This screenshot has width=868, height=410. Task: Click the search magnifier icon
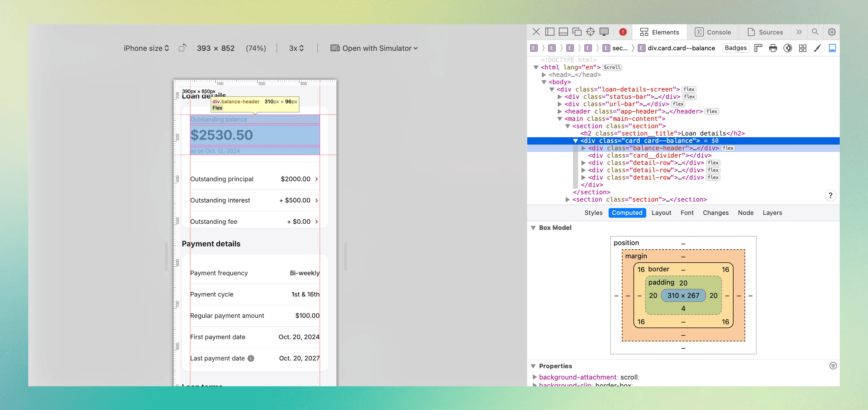click(815, 32)
